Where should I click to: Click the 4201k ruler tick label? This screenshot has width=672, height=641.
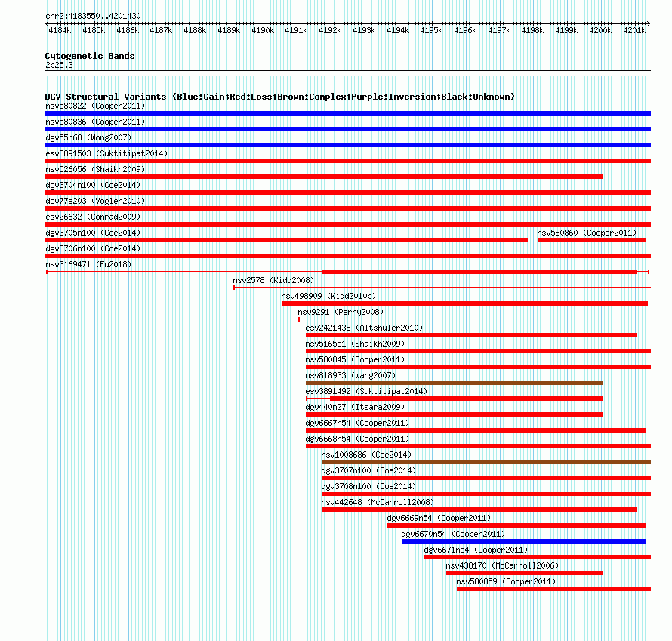pyautogui.click(x=633, y=30)
